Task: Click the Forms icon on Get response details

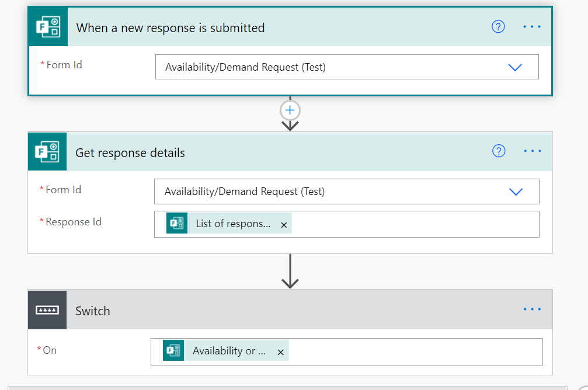Action: (48, 151)
